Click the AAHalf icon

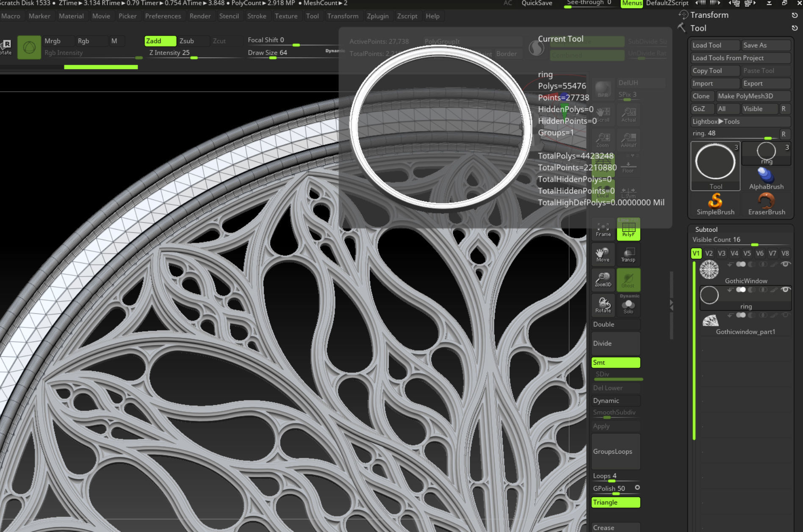tap(629, 140)
